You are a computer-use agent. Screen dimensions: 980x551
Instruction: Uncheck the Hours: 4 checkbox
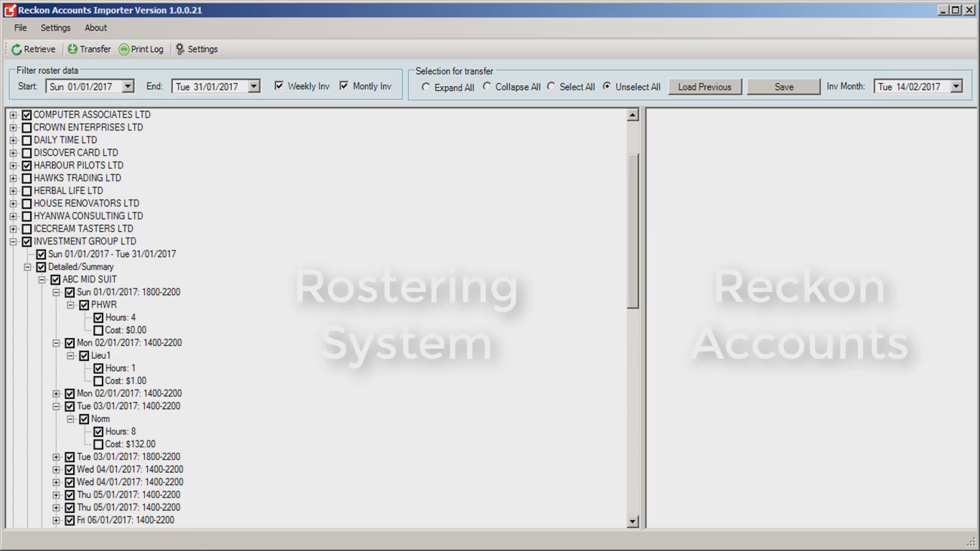[x=98, y=318]
